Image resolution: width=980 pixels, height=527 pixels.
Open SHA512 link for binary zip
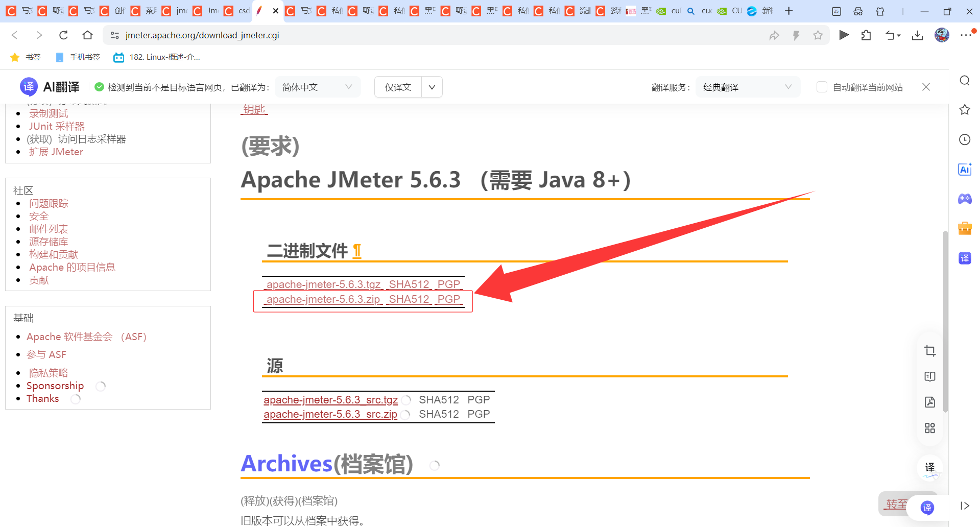[x=409, y=299]
